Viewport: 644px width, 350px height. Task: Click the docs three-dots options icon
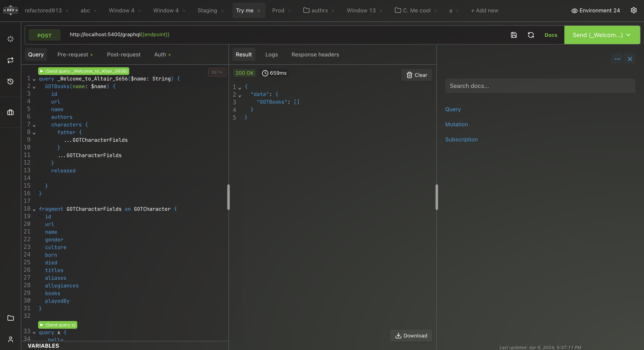617,59
